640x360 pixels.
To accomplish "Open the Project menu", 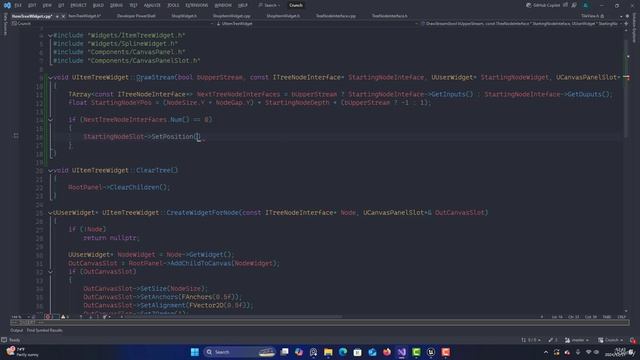I will click(x=78, y=5).
